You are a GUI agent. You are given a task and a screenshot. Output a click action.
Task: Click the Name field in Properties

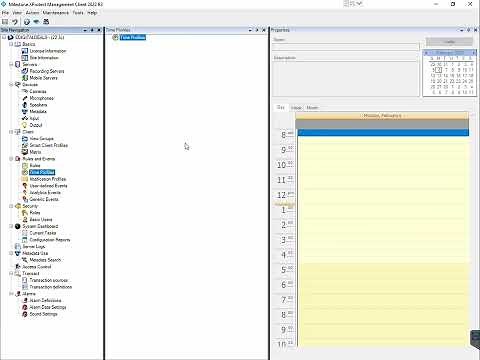(x=346, y=46)
